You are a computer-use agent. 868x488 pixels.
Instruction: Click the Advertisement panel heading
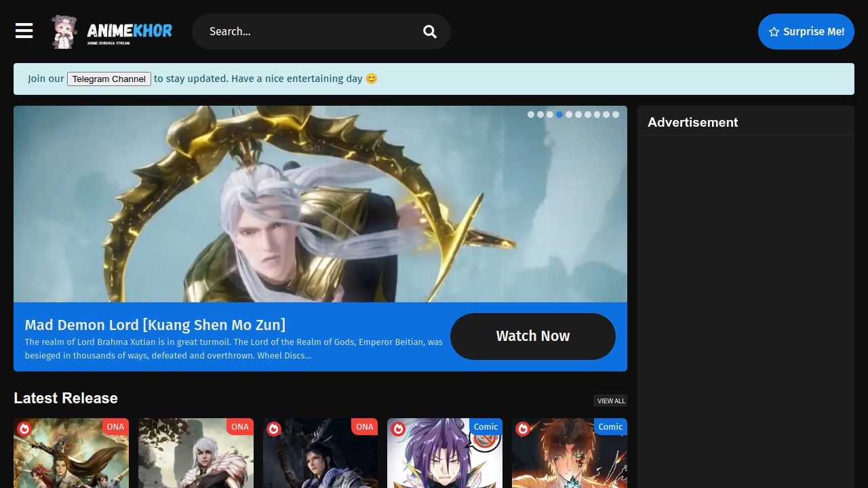(692, 123)
